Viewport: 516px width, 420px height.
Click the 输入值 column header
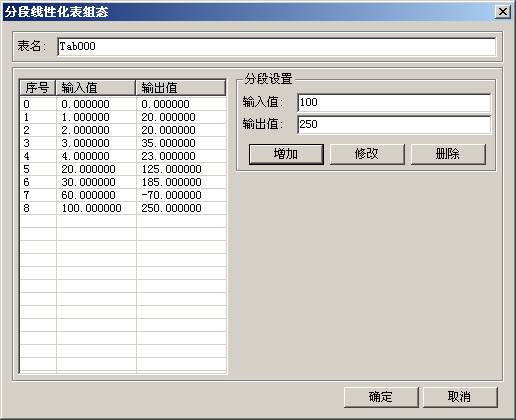click(95, 88)
